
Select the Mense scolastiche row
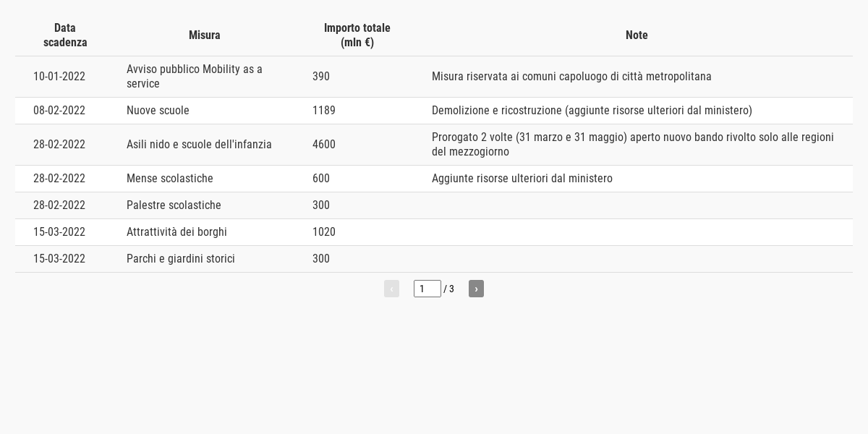tap(434, 179)
